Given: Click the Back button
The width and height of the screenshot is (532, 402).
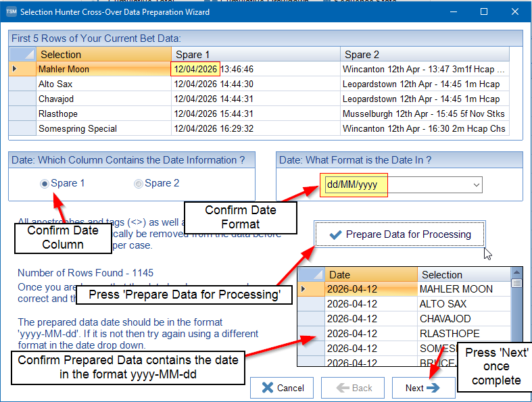Looking at the screenshot, I should tap(353, 388).
